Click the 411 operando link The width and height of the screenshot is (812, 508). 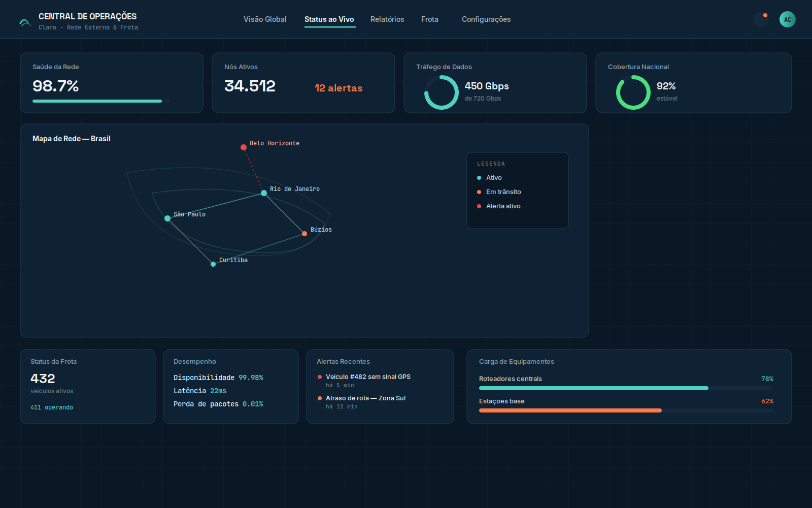(x=52, y=407)
